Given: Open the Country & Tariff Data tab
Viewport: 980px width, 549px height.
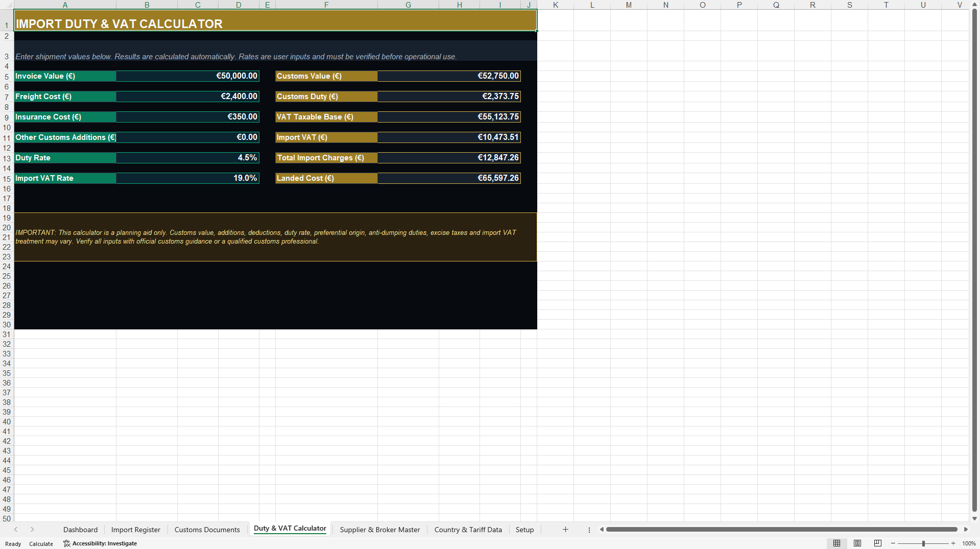Looking at the screenshot, I should coord(468,530).
